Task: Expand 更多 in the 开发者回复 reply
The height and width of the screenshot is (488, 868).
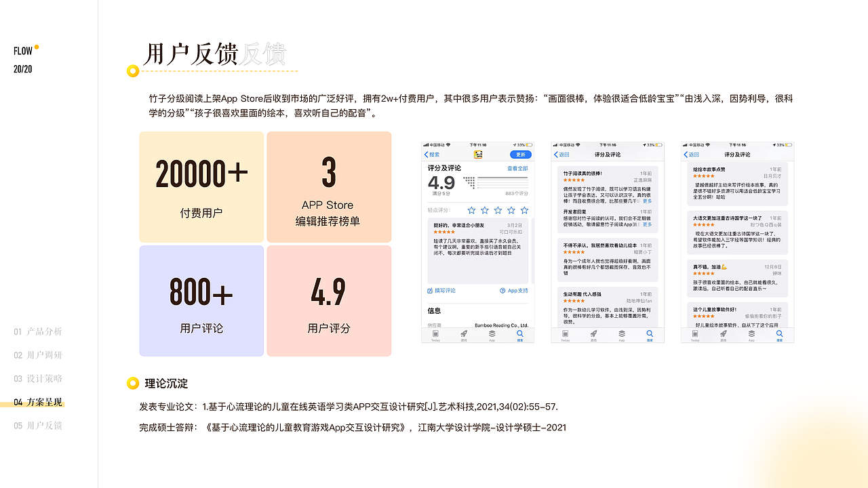Action: tap(647, 224)
